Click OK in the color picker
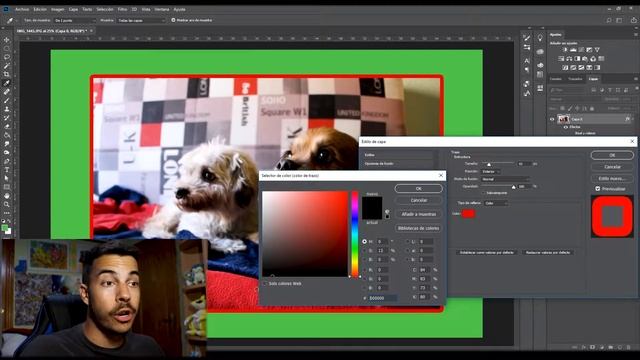The width and height of the screenshot is (640, 360). pos(418,189)
